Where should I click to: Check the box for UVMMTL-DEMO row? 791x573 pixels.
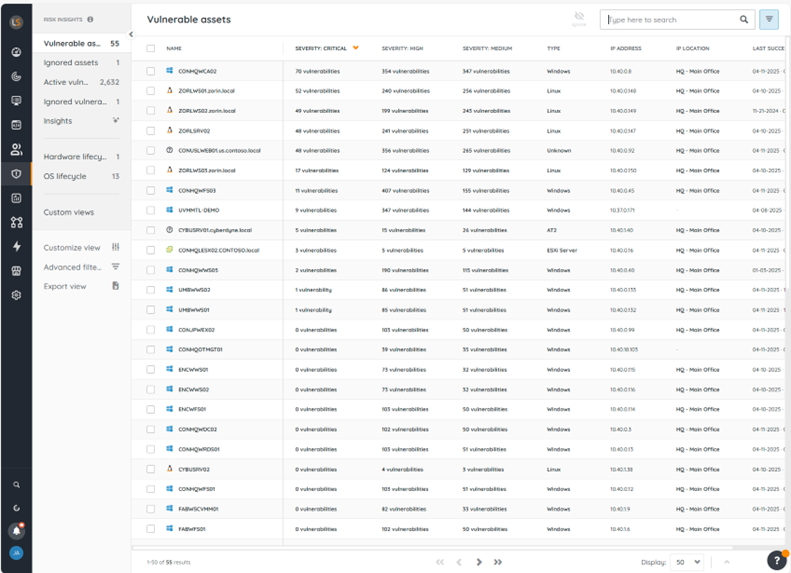(x=150, y=210)
